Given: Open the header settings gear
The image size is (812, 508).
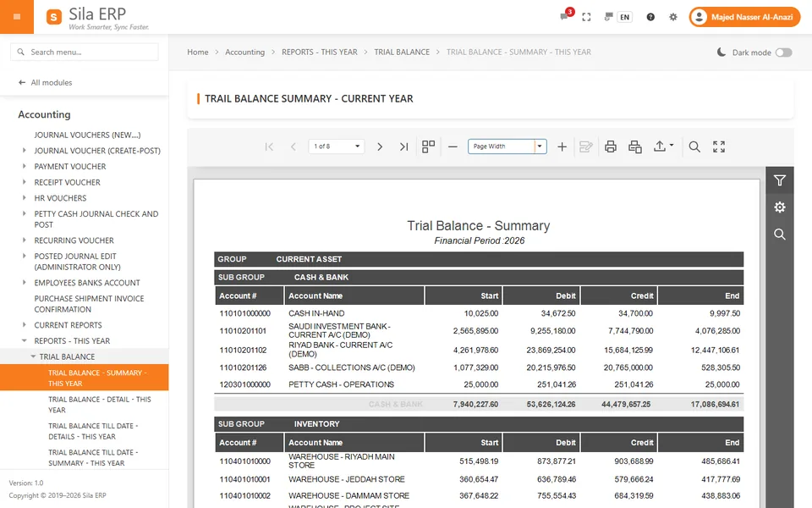Looking at the screenshot, I should [672, 17].
